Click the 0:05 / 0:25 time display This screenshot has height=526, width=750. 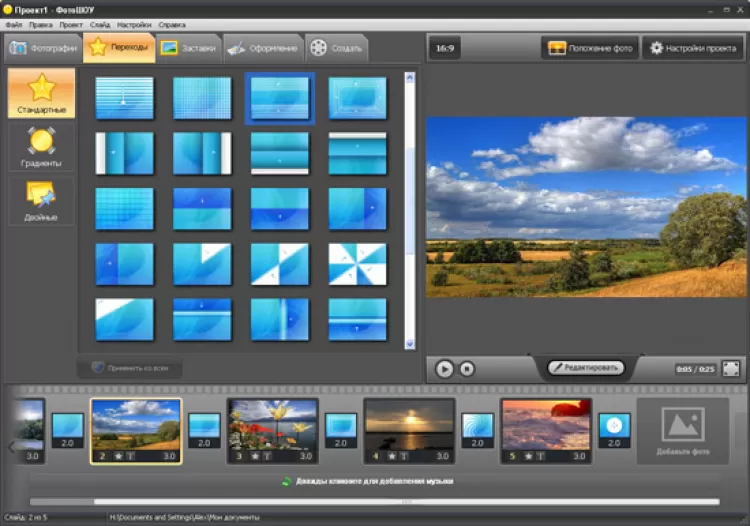(x=695, y=369)
